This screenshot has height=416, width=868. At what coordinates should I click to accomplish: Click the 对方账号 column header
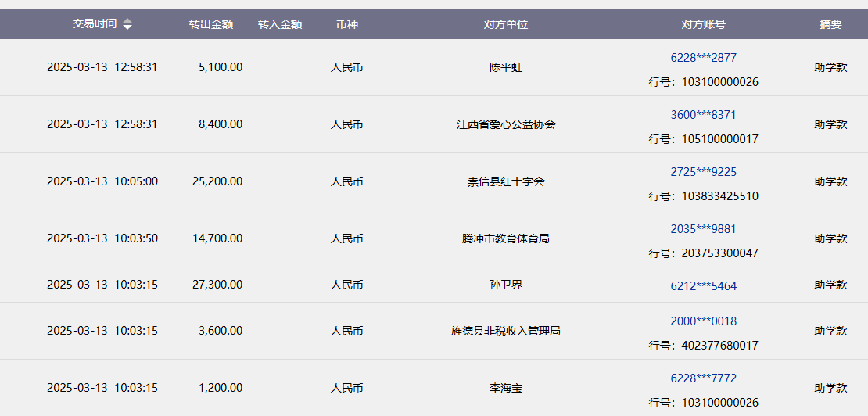point(703,24)
